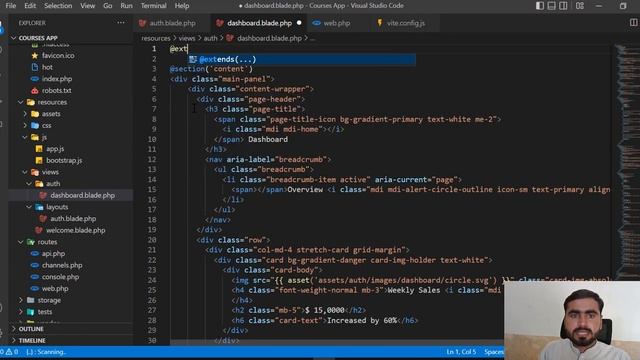
Task: Click unsaved dot on dashboard.blade.php tab
Action: 299,23
